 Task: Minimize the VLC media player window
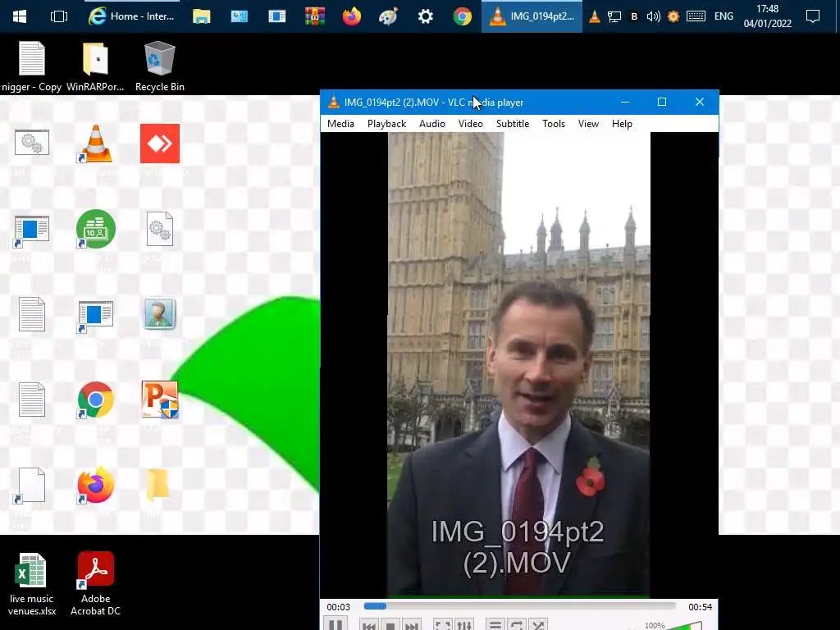coord(624,102)
